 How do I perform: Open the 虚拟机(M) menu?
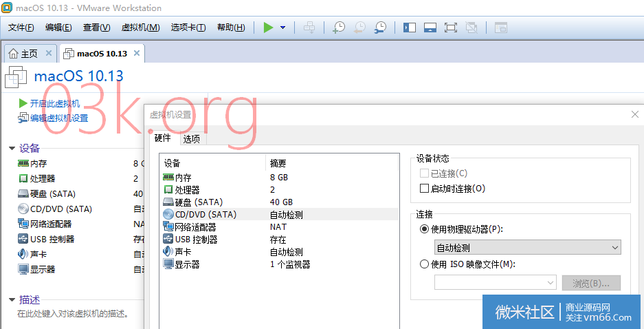(140, 28)
